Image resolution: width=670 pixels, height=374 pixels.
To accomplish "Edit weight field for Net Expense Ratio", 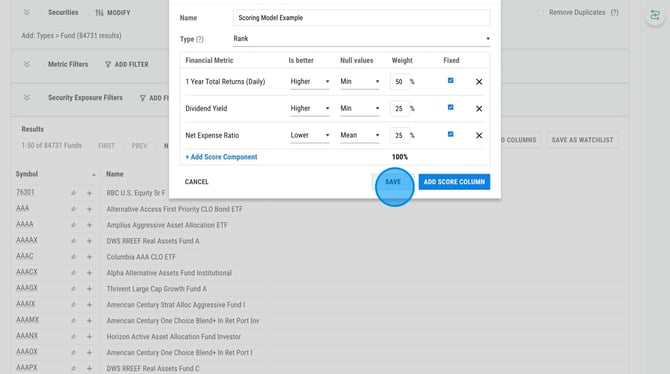I will pos(400,135).
